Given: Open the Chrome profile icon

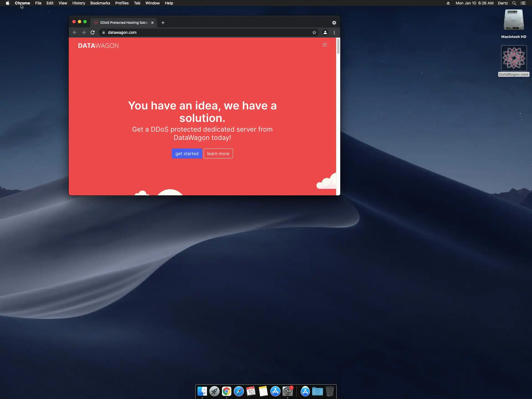Looking at the screenshot, I should [x=325, y=32].
